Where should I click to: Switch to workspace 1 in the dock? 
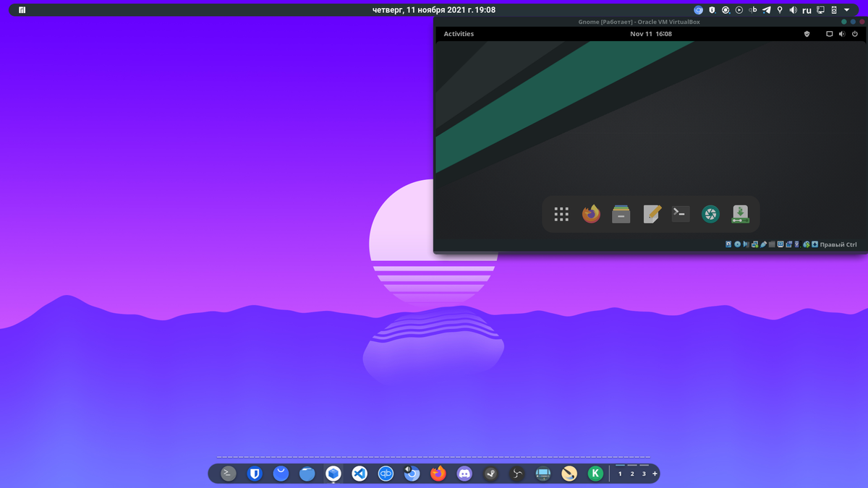pos(620,474)
